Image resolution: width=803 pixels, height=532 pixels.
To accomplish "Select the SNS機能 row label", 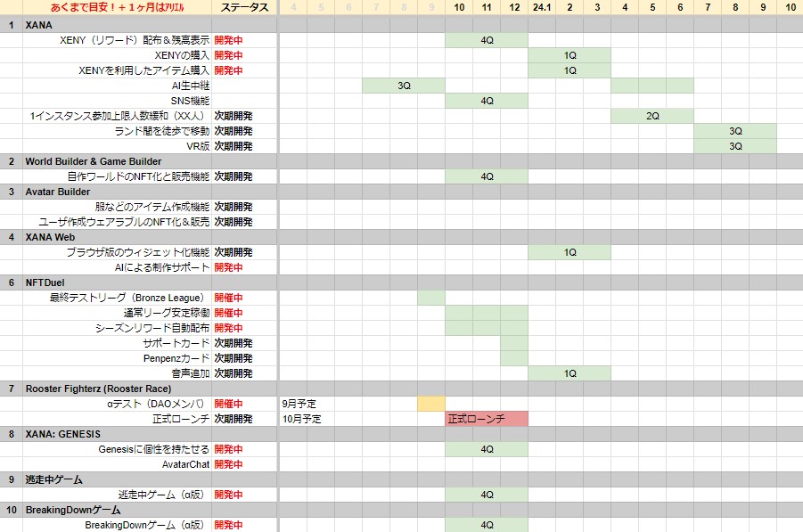I will click(x=190, y=101).
